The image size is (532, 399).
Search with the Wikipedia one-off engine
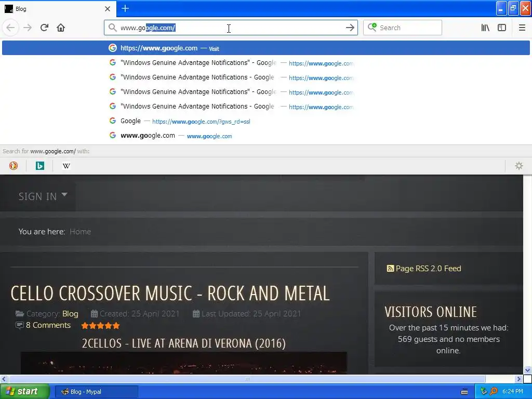(66, 166)
